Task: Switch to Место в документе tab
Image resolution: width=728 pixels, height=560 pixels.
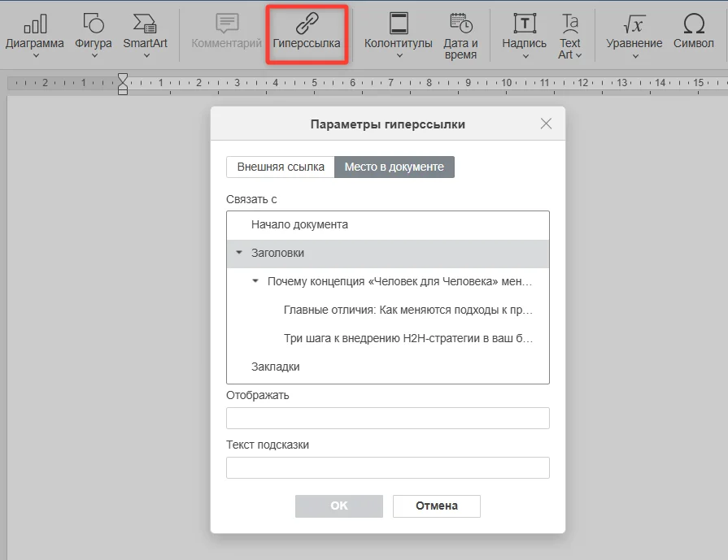Action: [395, 167]
